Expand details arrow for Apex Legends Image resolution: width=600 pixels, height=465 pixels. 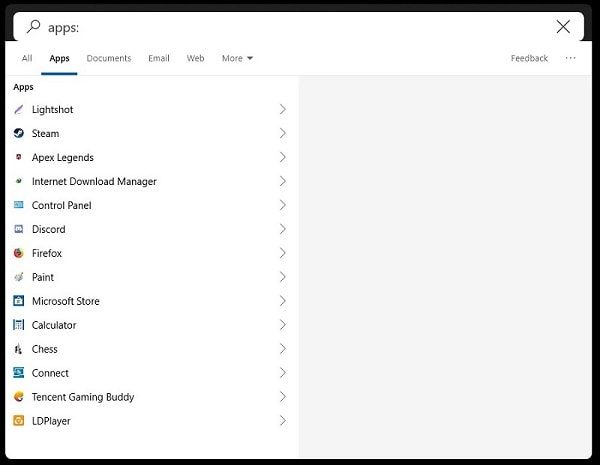click(283, 157)
